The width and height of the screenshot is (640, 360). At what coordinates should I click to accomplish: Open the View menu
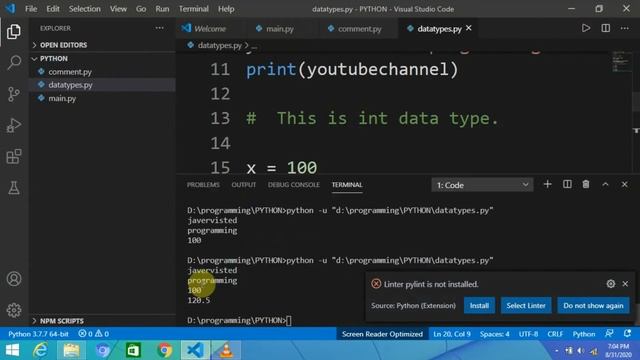(x=118, y=9)
